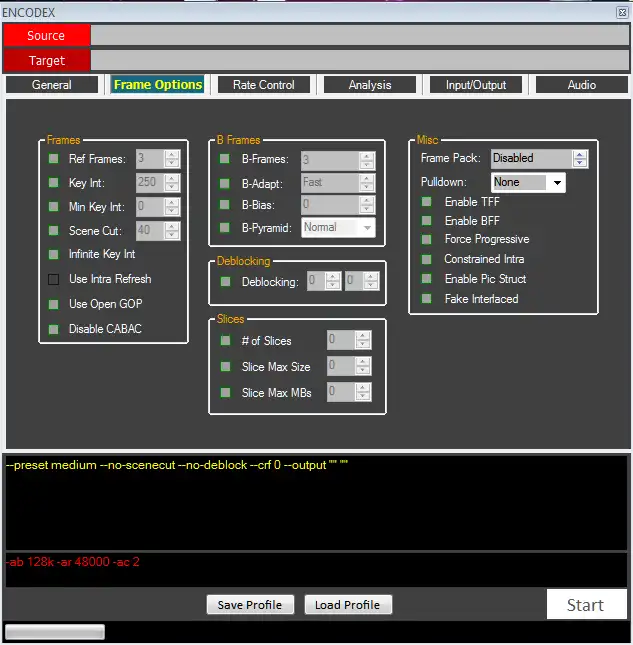Toggle the Key Int checkbox
The height and width of the screenshot is (645, 633).
(54, 182)
